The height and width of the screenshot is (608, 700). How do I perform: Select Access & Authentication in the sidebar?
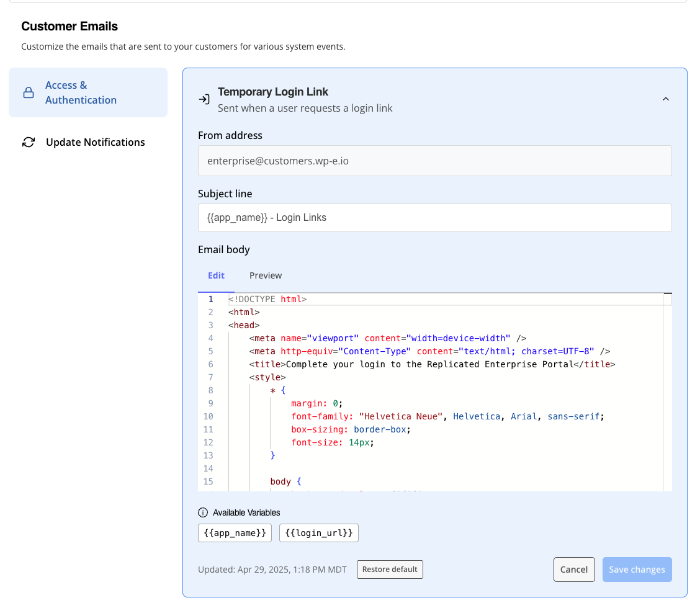(x=81, y=92)
